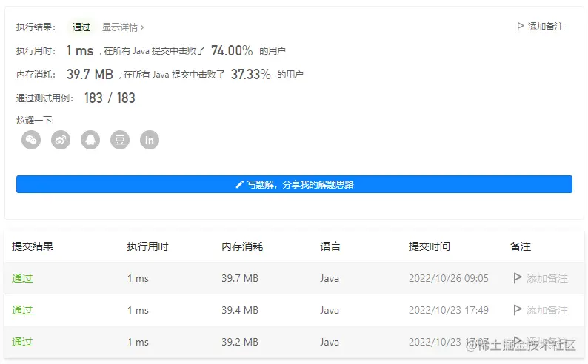Click the 炫耀一下 share label
Screen dimensions: 588x364
point(35,120)
